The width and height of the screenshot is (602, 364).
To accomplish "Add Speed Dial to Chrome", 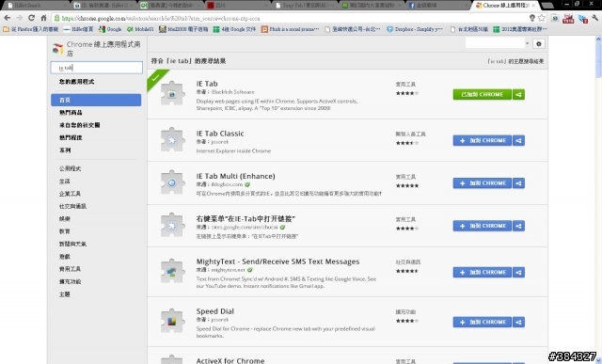I will (483, 323).
